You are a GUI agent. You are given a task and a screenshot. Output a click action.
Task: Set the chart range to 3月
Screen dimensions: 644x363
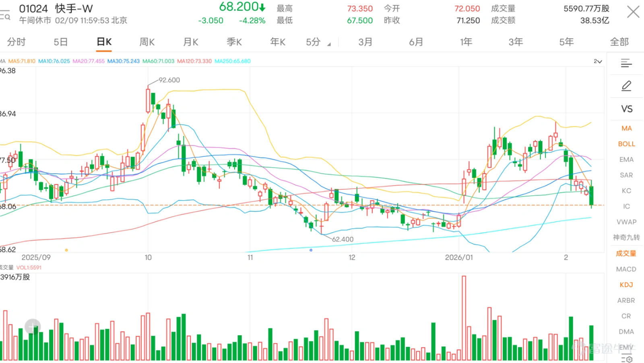(365, 42)
